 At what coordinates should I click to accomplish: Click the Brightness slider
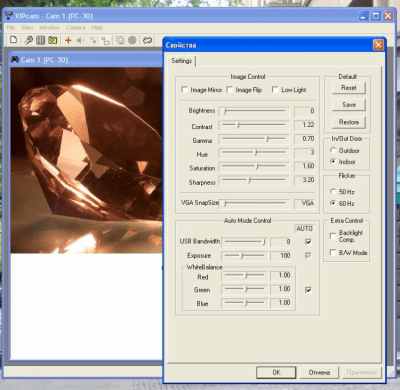[x=254, y=111]
